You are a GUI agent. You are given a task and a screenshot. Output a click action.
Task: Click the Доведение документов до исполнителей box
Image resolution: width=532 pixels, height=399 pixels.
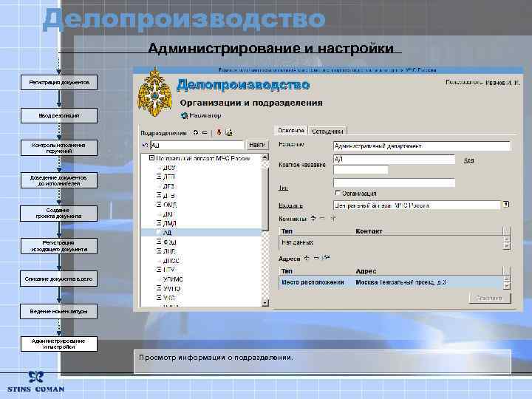pos(59,180)
